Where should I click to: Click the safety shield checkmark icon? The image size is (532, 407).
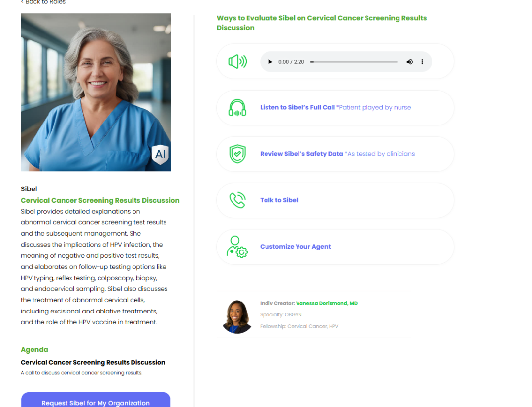pos(237,154)
